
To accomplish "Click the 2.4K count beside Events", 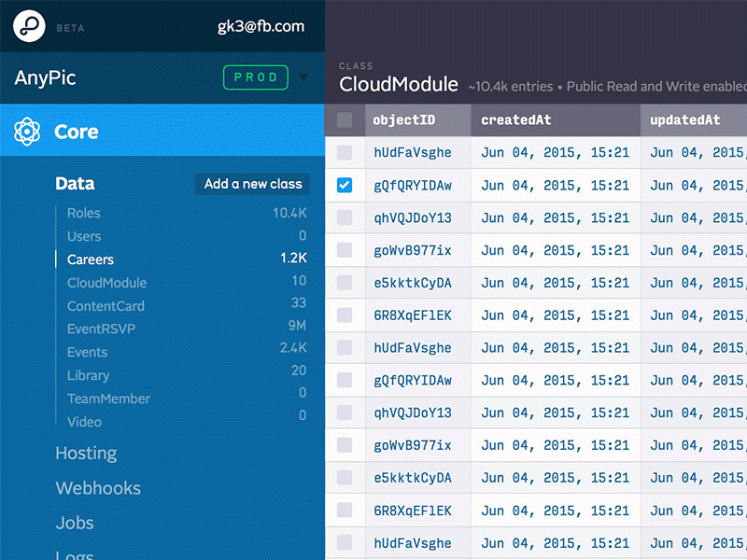I will 293,347.
